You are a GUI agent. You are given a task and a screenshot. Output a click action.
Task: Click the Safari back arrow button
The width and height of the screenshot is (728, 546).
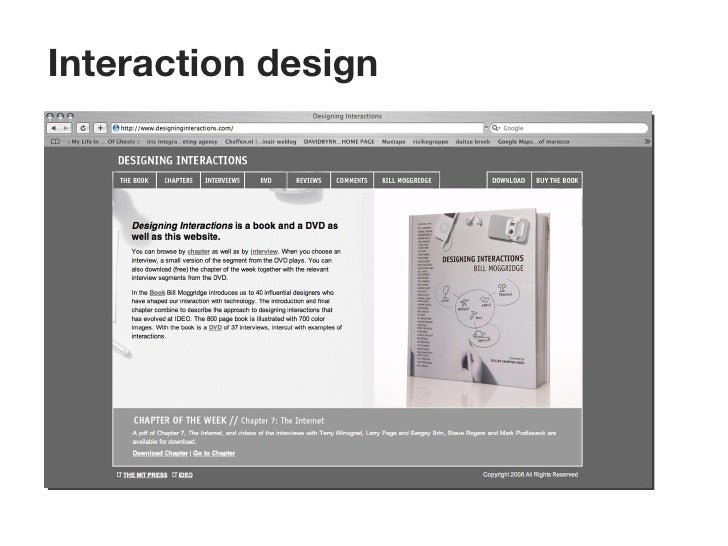point(53,128)
